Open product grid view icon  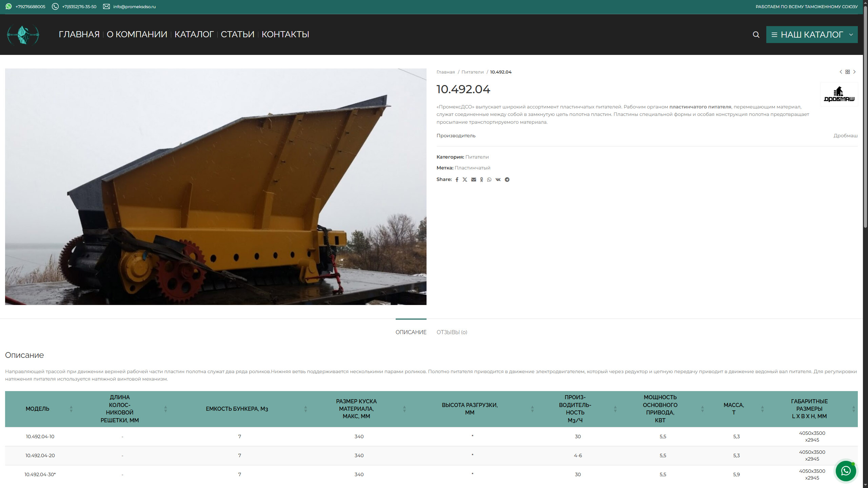(847, 72)
